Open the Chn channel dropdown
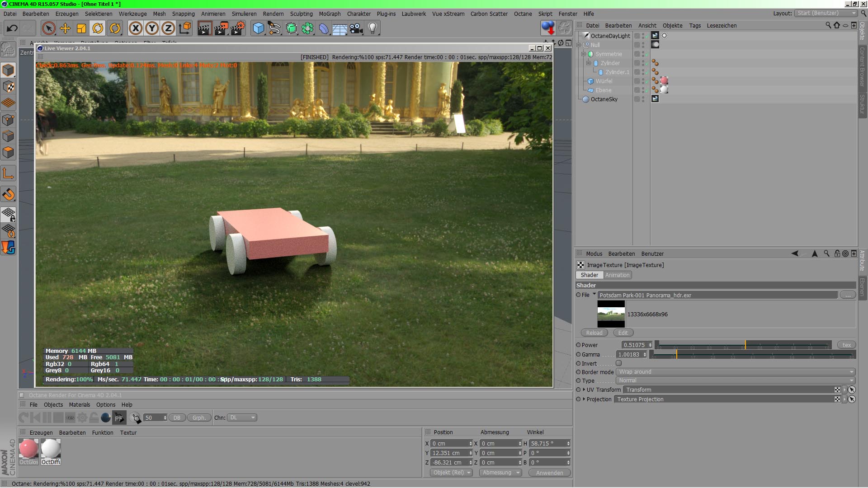Screen dimensions: 868x488 (242, 418)
